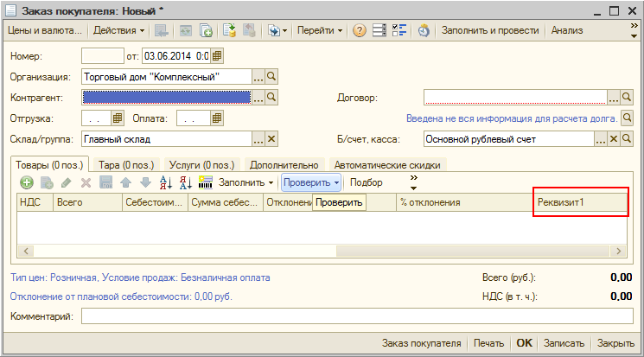Open debt information incomplete link

tap(512, 118)
